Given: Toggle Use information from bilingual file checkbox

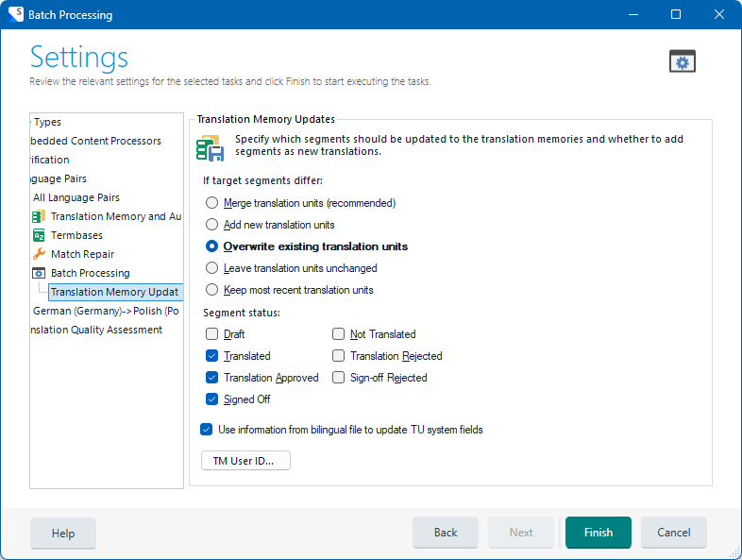Looking at the screenshot, I should (207, 430).
